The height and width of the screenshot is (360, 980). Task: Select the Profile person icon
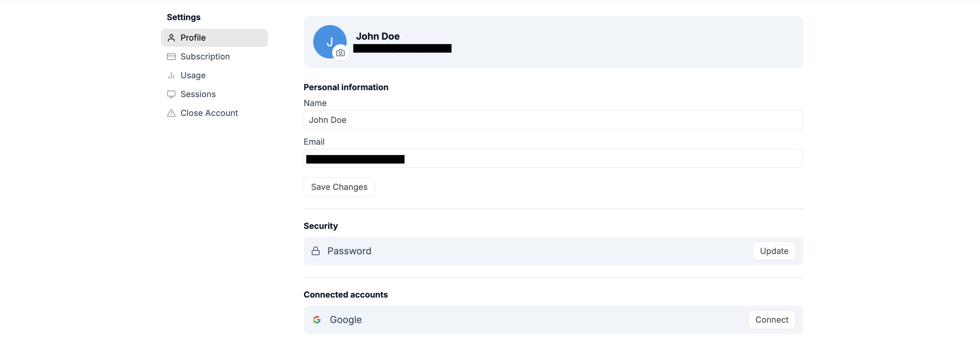pos(171,38)
